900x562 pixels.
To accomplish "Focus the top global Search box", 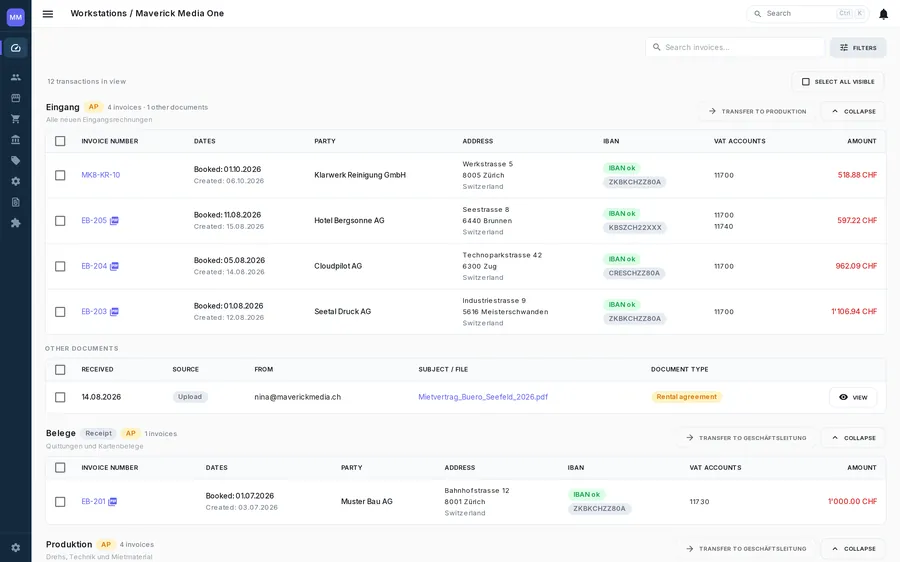I will click(808, 14).
